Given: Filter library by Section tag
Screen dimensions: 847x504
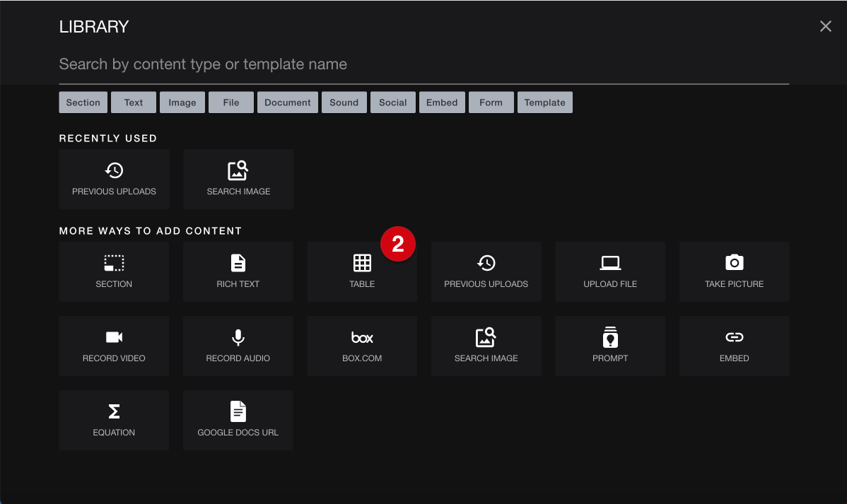Looking at the screenshot, I should 83,102.
